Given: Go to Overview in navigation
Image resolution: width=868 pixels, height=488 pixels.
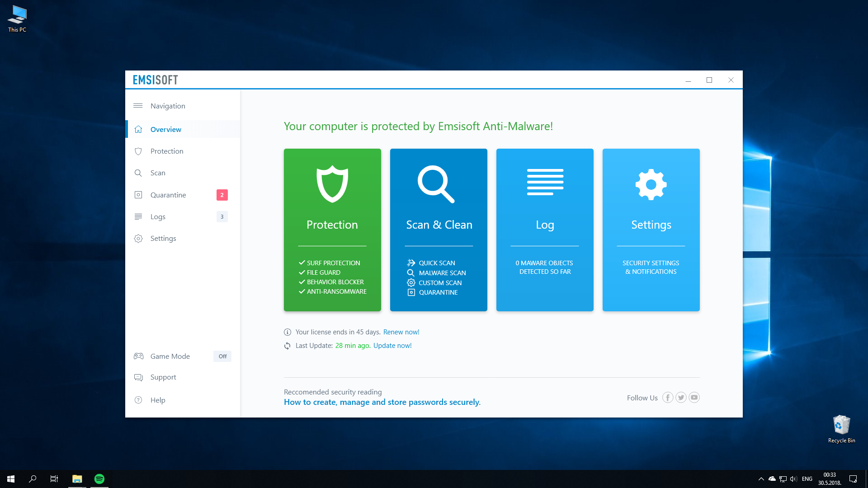Looking at the screenshot, I should pos(183,129).
